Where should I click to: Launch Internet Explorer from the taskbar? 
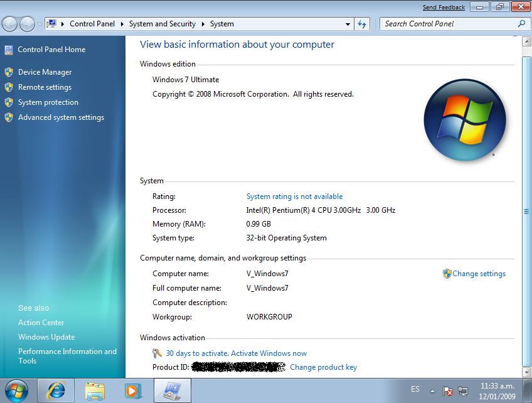pyautogui.click(x=56, y=390)
